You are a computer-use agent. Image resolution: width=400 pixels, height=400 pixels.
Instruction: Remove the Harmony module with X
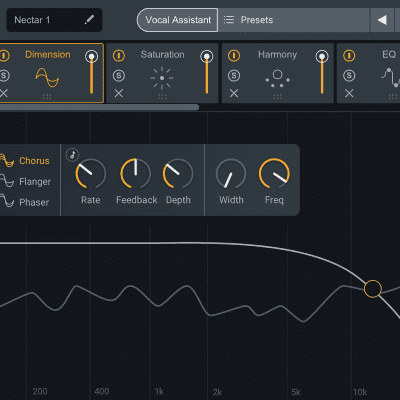coord(234,93)
